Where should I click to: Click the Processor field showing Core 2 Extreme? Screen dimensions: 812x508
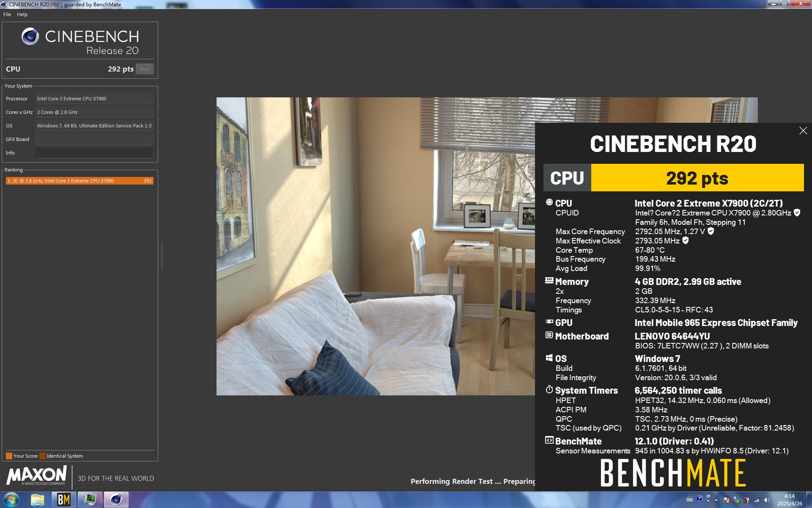pos(94,99)
